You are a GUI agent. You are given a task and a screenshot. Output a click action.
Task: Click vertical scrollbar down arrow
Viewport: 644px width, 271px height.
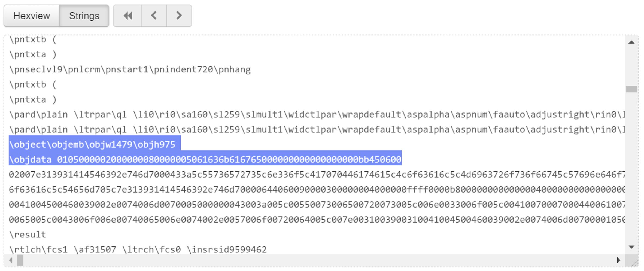click(x=631, y=247)
